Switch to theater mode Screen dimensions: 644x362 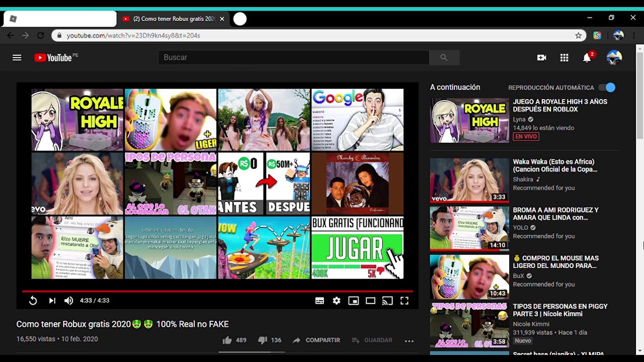coord(371,301)
